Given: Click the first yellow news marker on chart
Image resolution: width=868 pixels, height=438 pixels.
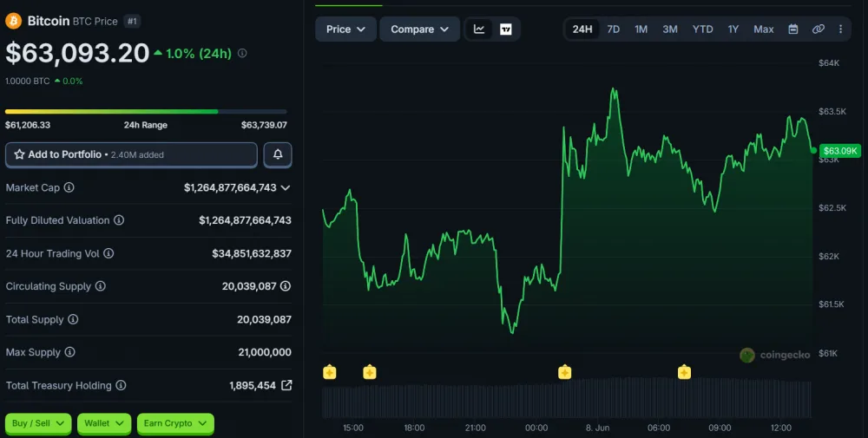Looking at the screenshot, I should pos(329,372).
